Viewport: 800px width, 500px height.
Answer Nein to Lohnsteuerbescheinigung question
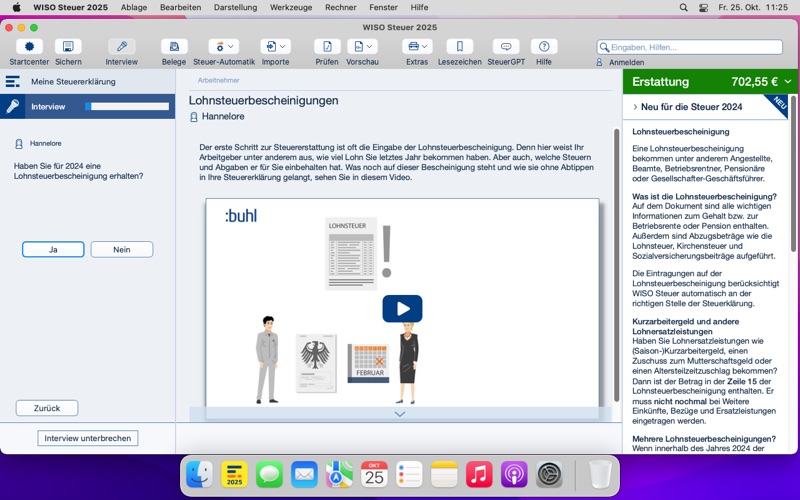121,249
